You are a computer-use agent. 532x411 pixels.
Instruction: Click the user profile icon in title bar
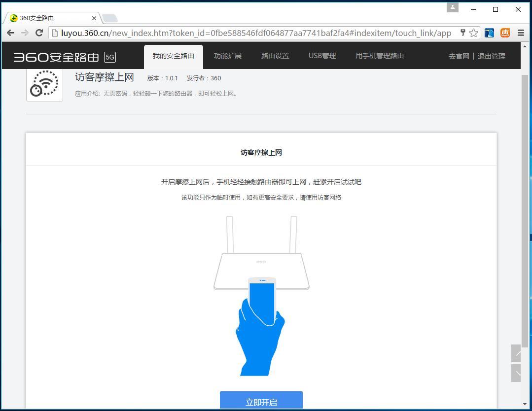(452, 7)
